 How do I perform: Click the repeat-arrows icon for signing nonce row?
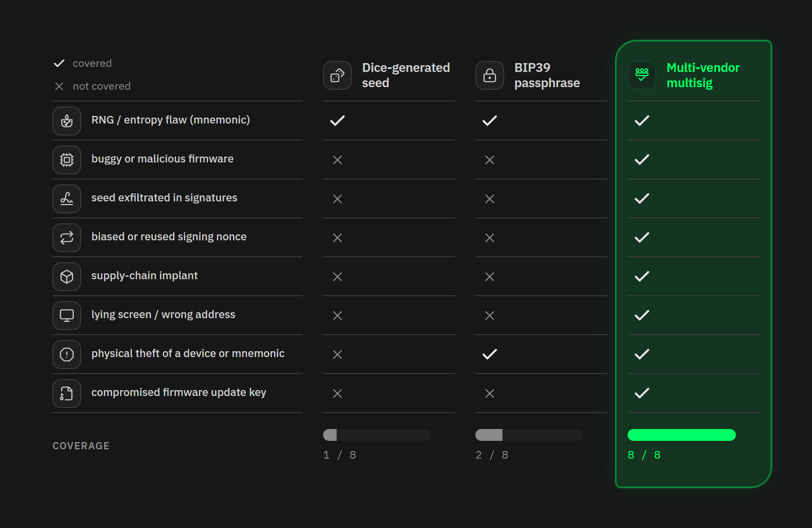pyautogui.click(x=67, y=238)
